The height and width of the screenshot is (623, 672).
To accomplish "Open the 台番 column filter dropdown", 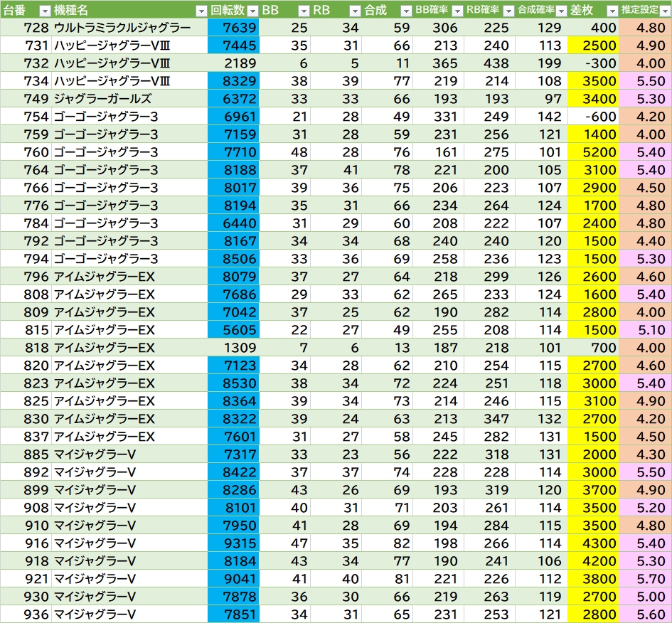I will click(45, 11).
